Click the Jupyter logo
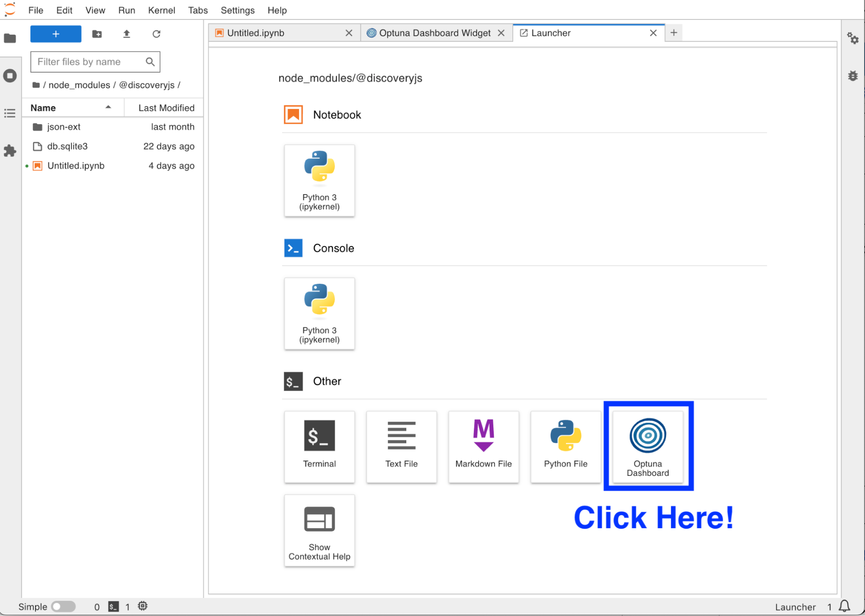 coord(10,10)
